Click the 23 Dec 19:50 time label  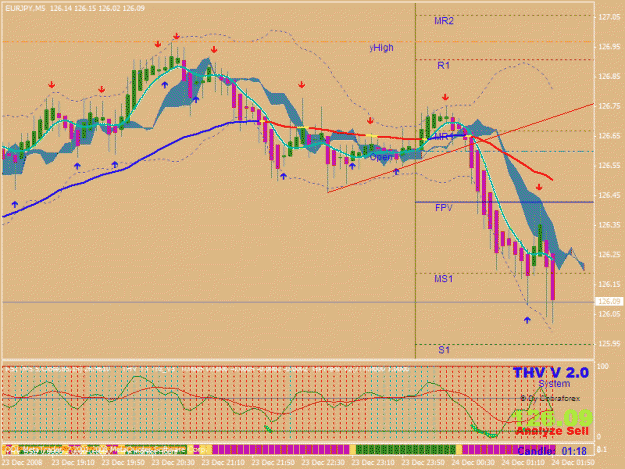point(123,463)
